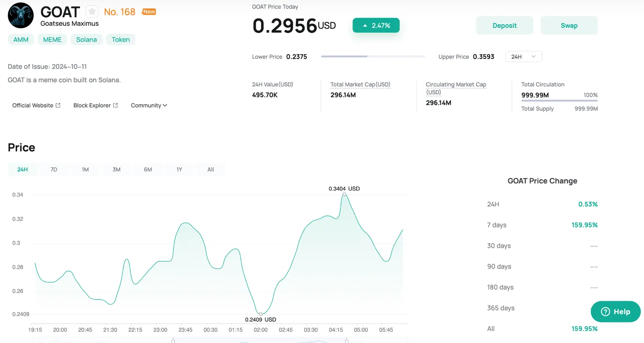
Task: Click the Lower Price 0.2375 value
Action: point(297,57)
